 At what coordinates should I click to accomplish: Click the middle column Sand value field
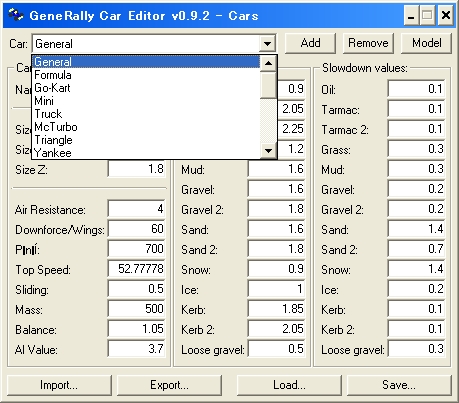pyautogui.click(x=277, y=229)
